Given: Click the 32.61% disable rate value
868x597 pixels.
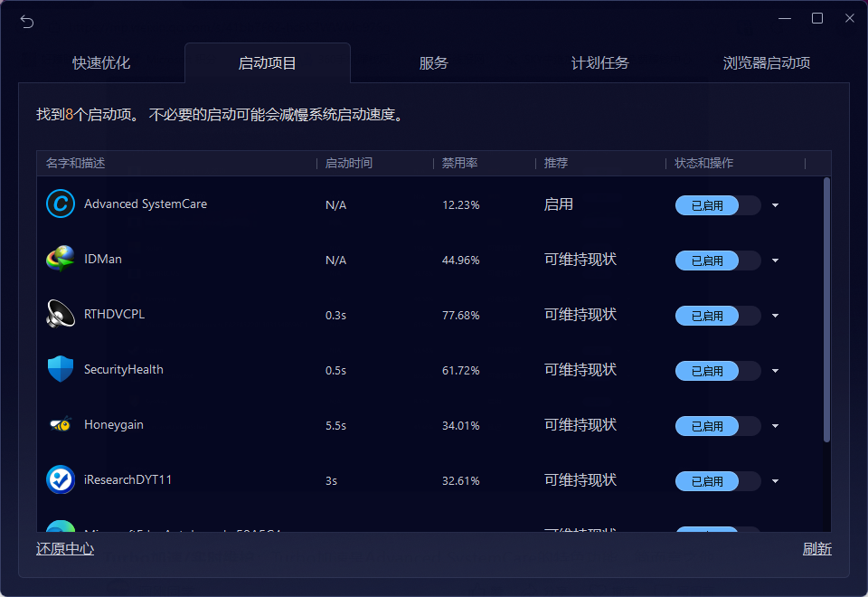Looking at the screenshot, I should [x=460, y=480].
